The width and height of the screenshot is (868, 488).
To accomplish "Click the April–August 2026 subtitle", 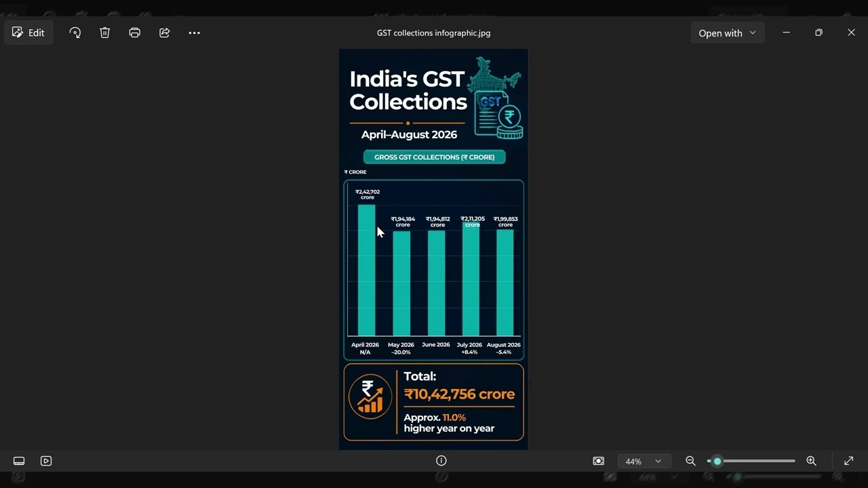I will point(409,135).
